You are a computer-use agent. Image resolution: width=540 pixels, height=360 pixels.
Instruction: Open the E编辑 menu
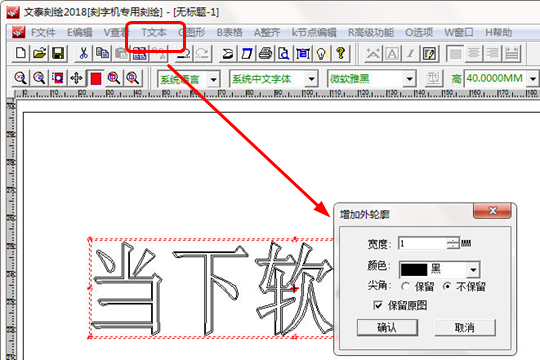80,33
